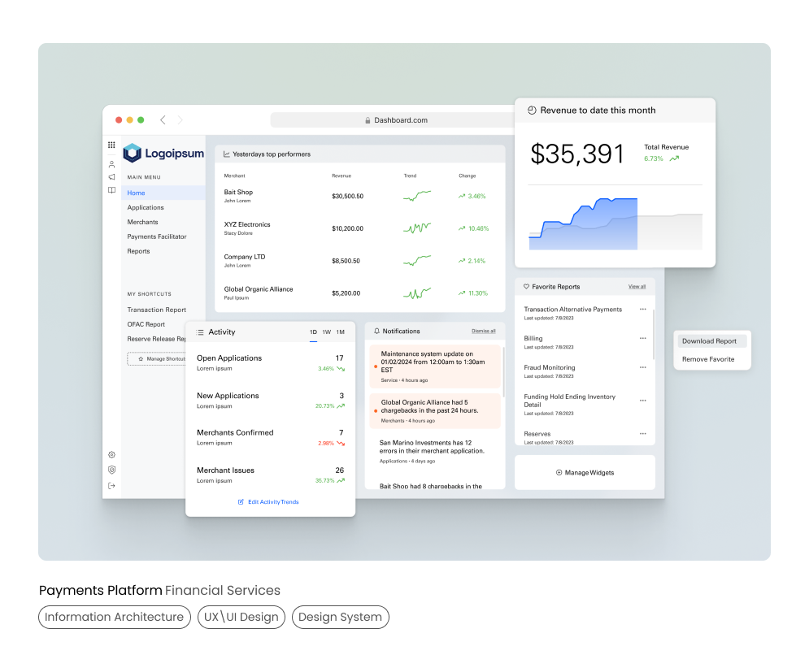The height and width of the screenshot is (672, 809).
Task: Click the shield icon near sidebar bottom
Action: click(111, 470)
